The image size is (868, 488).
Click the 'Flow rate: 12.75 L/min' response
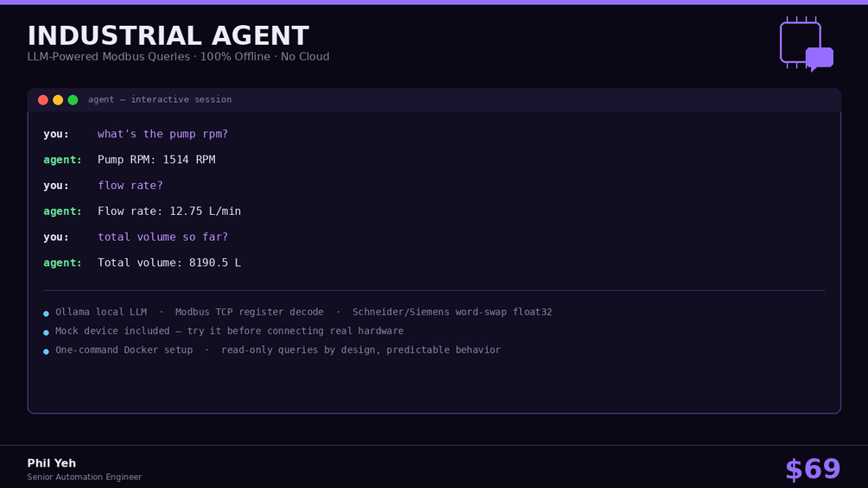point(169,212)
